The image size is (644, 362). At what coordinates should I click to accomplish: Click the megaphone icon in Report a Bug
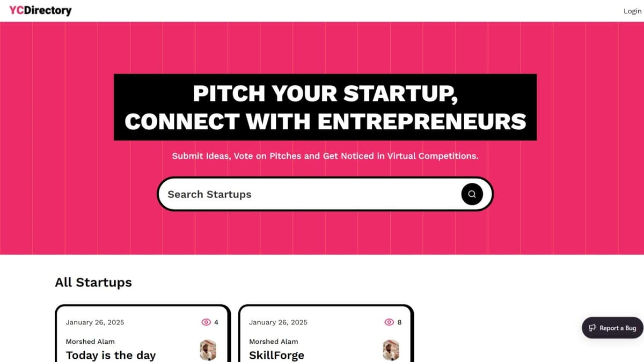592,328
